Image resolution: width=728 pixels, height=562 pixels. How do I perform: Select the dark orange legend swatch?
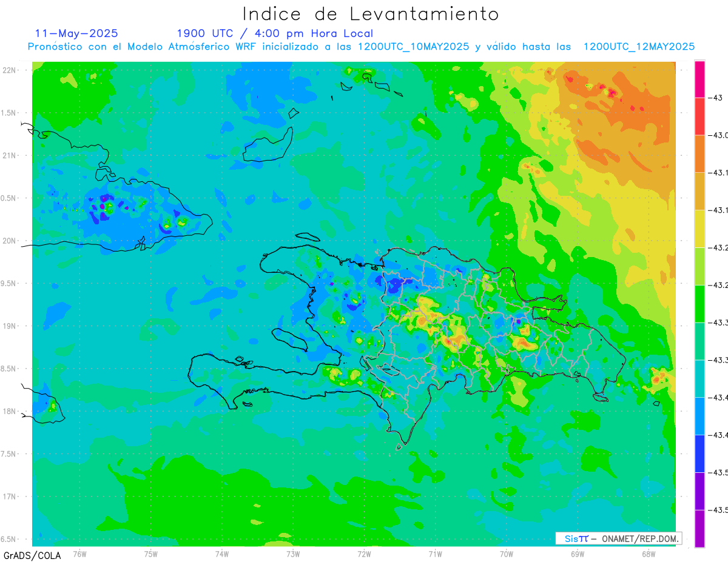click(x=699, y=154)
